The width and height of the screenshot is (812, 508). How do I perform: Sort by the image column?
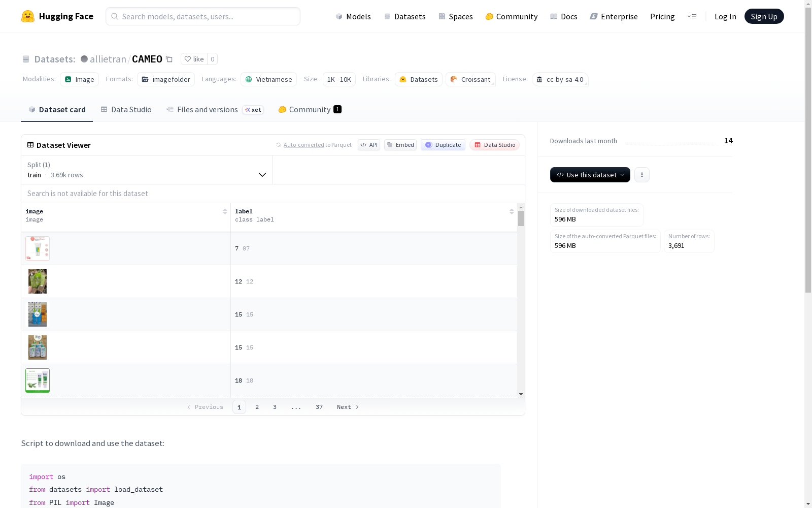click(x=225, y=211)
